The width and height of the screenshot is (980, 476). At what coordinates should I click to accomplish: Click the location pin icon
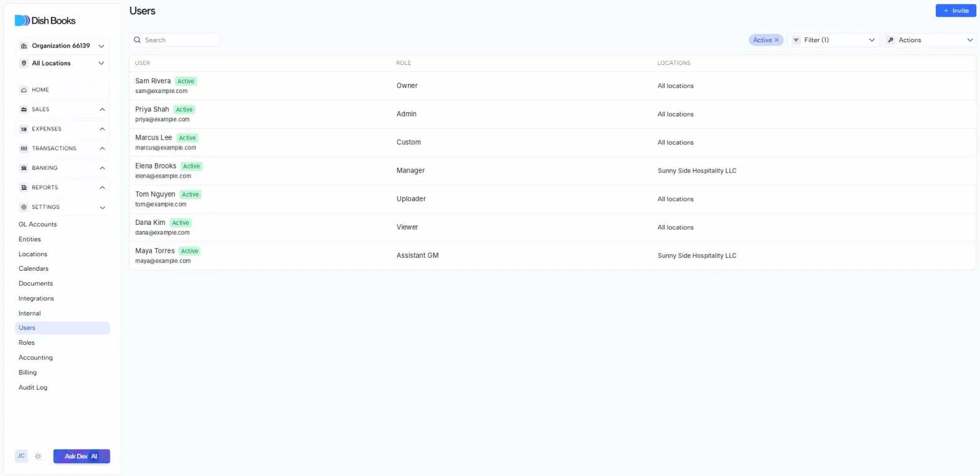(x=24, y=63)
